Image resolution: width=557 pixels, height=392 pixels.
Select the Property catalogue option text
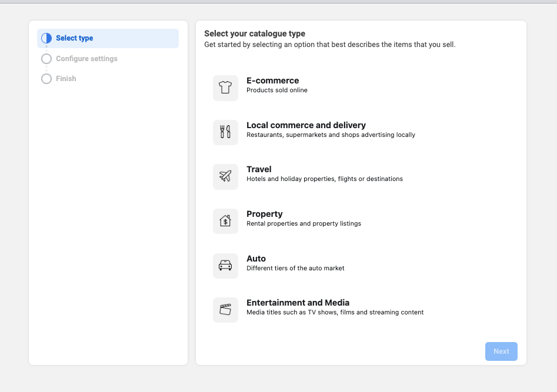click(x=264, y=214)
